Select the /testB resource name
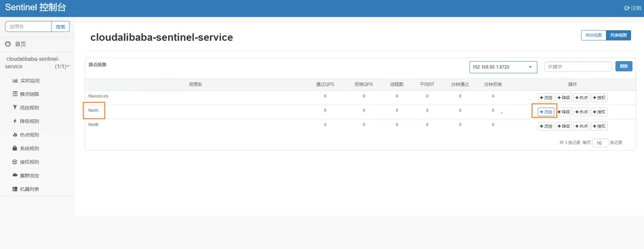 point(93,124)
